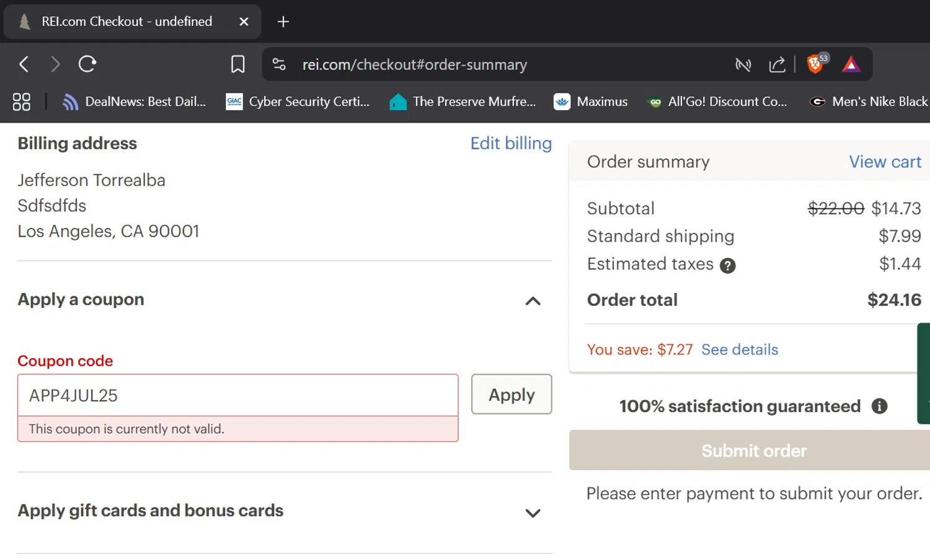930x560 pixels.
Task: Open the All'Go! Discount bookmark
Action: (716, 102)
